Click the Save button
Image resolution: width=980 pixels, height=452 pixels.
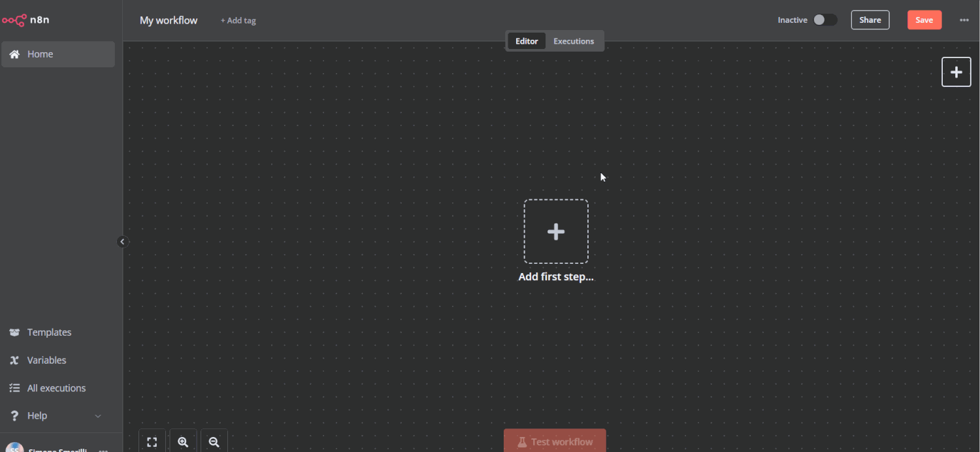click(924, 20)
